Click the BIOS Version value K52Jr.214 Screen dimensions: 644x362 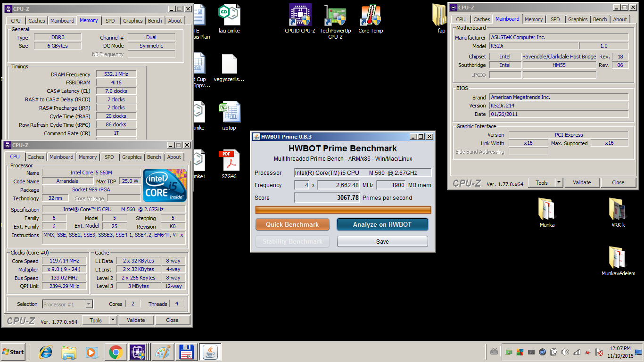coord(559,106)
